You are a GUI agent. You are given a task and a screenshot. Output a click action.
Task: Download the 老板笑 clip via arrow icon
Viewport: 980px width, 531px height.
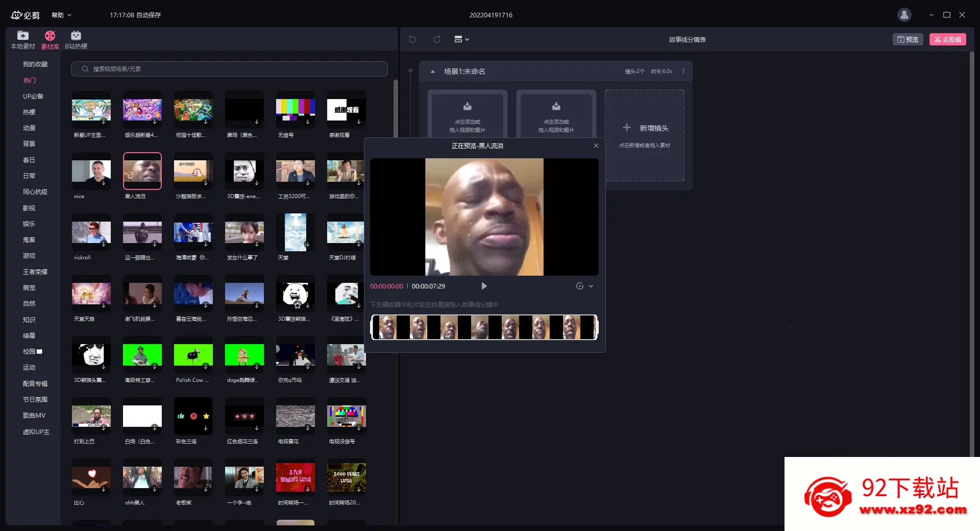pos(206,489)
